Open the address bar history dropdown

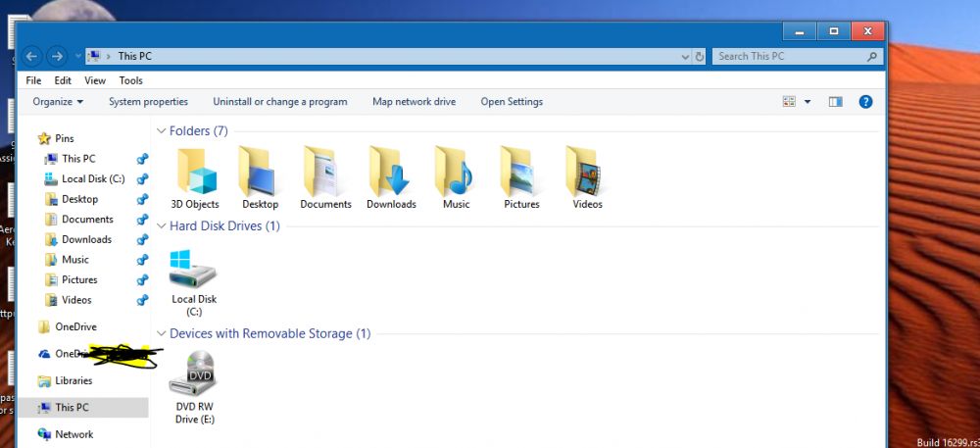(x=685, y=56)
